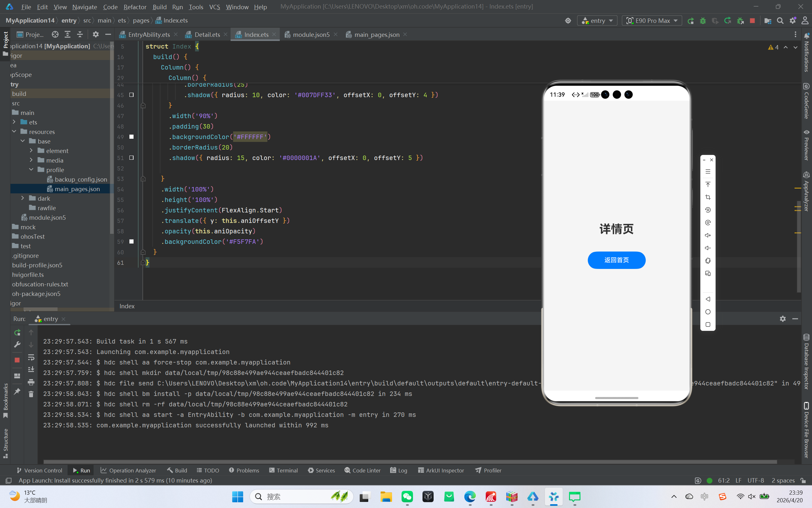Click emulator volume up icon
The width and height of the screenshot is (812, 508).
point(708,235)
